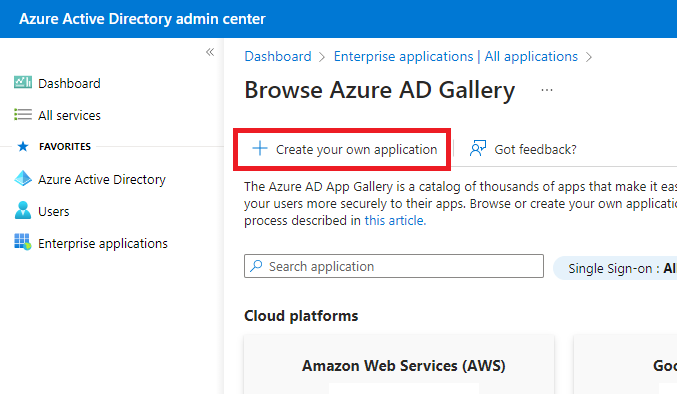Viewport: 677px width, 394px height.
Task: Click the plus icon beside Create your own application
Action: [260, 148]
